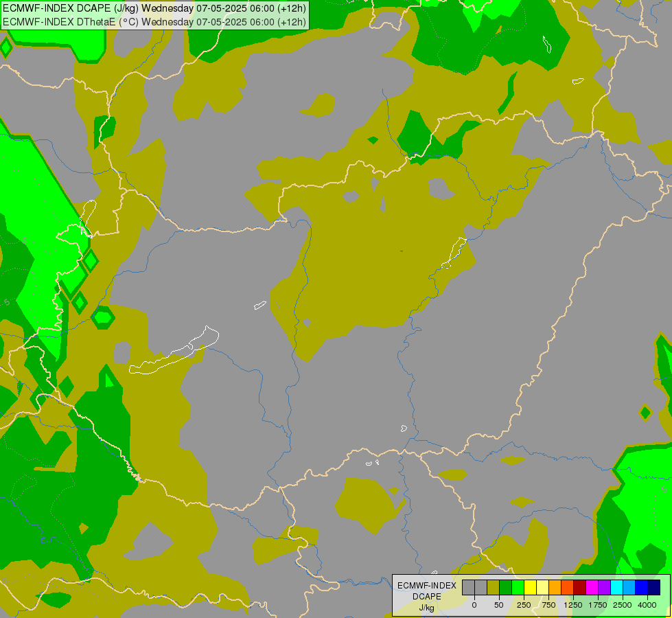Click the purple legend swatch
This screenshot has height=618, width=672.
[604, 587]
